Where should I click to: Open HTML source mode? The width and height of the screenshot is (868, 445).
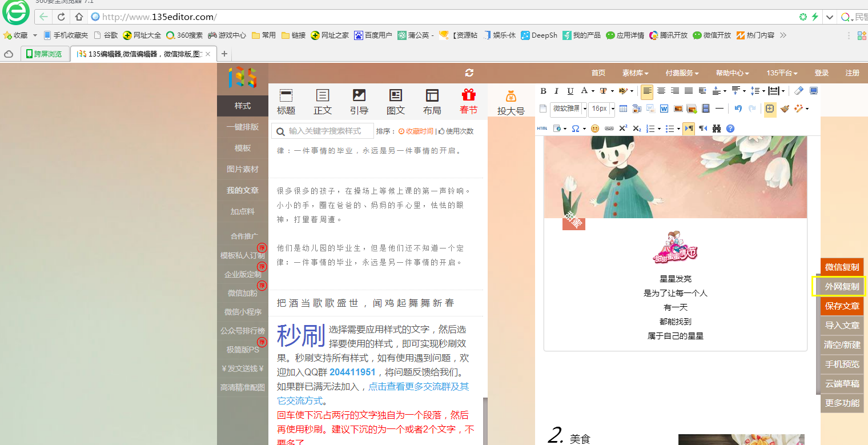point(542,129)
